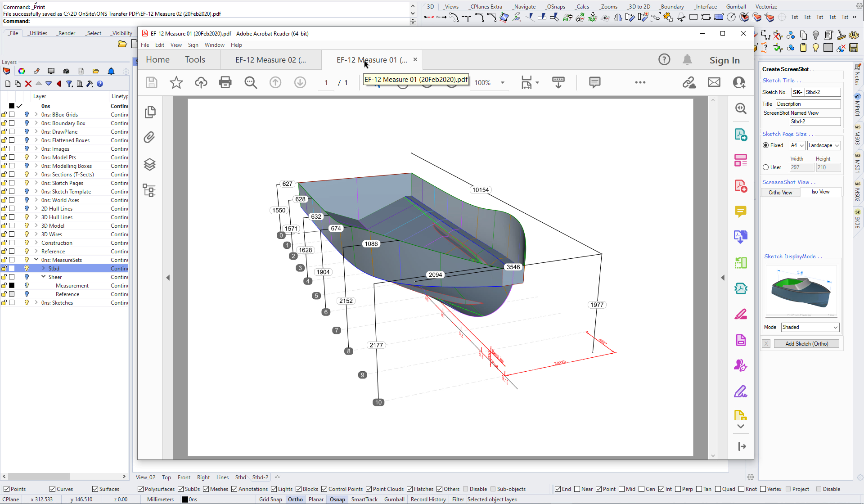Click Sign In in Acrobat
Viewport: 864px width, 504px height.
pyautogui.click(x=724, y=60)
